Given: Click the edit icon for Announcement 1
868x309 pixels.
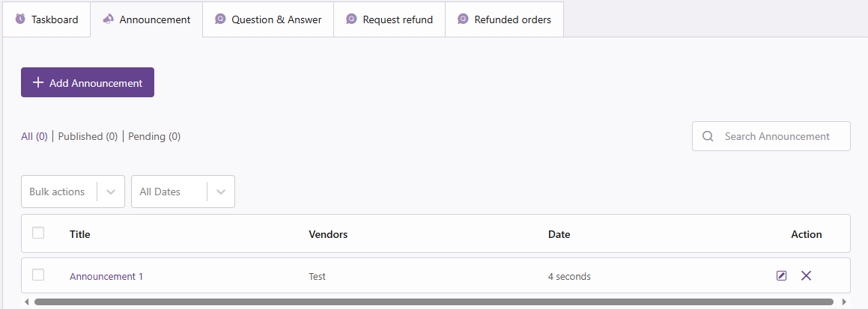Looking at the screenshot, I should 781,276.
